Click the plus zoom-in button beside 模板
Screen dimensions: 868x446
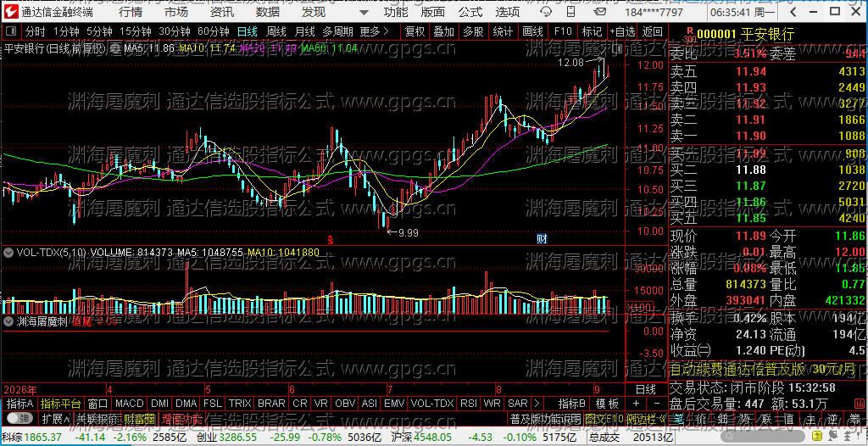click(x=636, y=404)
